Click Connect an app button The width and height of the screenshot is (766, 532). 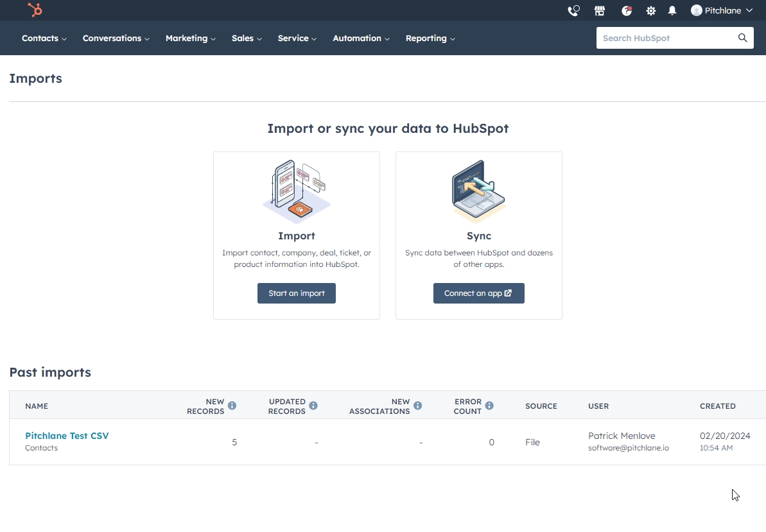point(478,293)
